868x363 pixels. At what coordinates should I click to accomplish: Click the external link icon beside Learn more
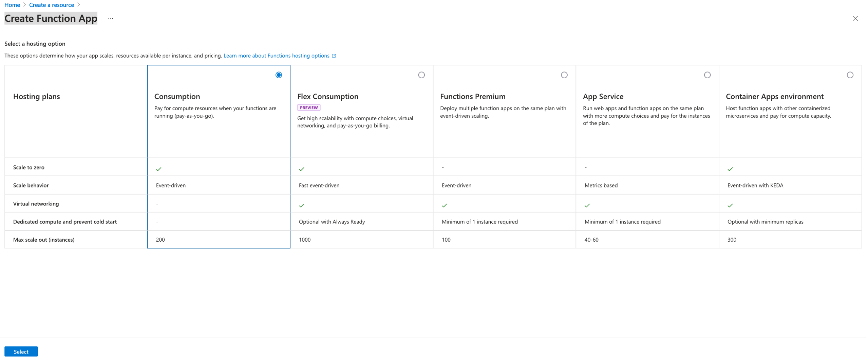[x=334, y=56]
